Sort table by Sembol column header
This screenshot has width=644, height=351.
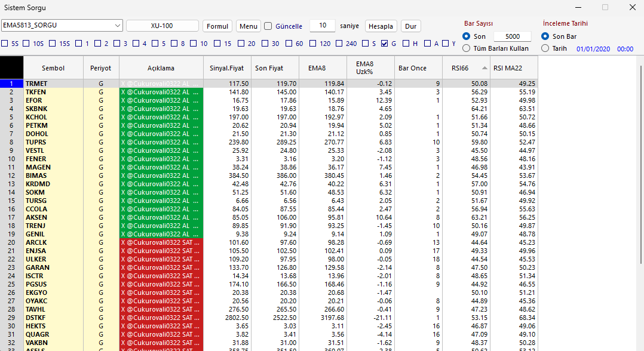[53, 68]
